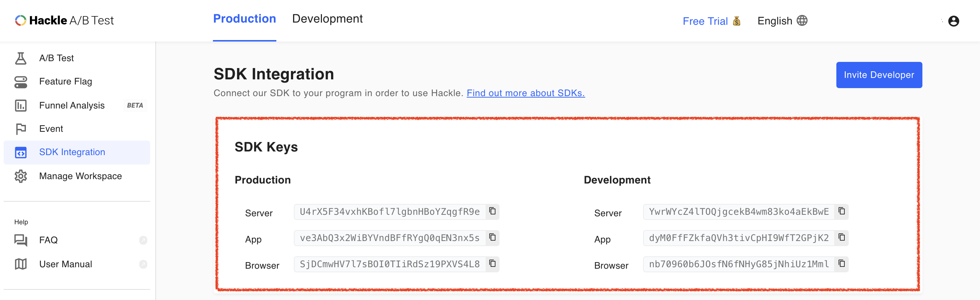Click the SDK Integration code icon

click(x=20, y=153)
